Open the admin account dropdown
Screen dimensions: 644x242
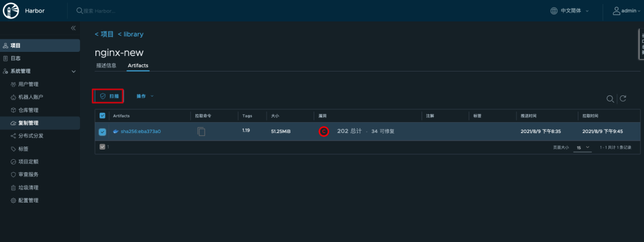tap(630, 11)
